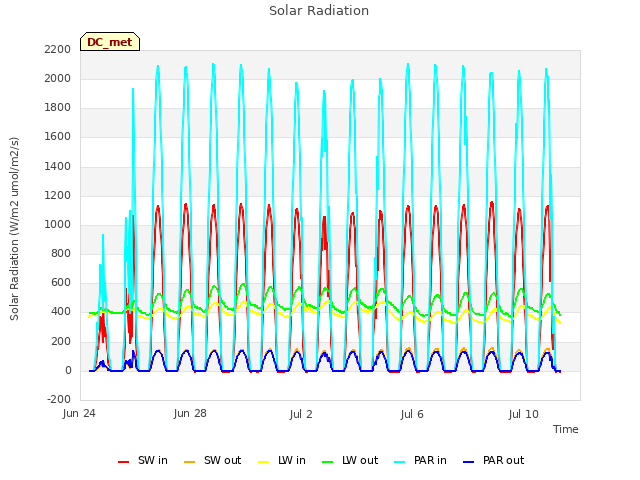This screenshot has height=480, width=640.
Task: Click the 1000 y-axis tick label
Action: tap(58, 224)
